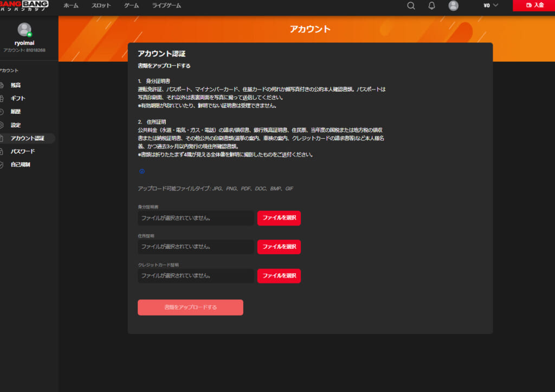Image resolution: width=555 pixels, height=392 pixels.
Task: Click the BANG BANG casino logo
Action: pyautogui.click(x=24, y=5)
